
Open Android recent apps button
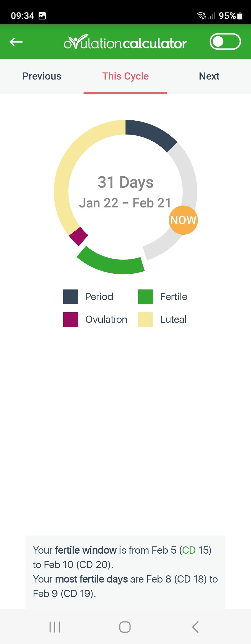pyautogui.click(x=55, y=627)
